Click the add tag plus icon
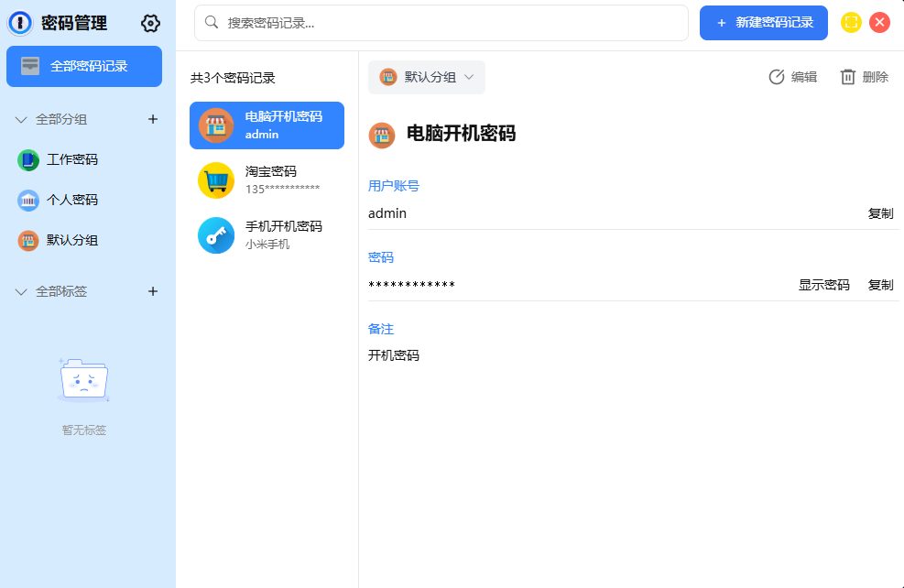This screenshot has width=904, height=588. click(x=153, y=291)
